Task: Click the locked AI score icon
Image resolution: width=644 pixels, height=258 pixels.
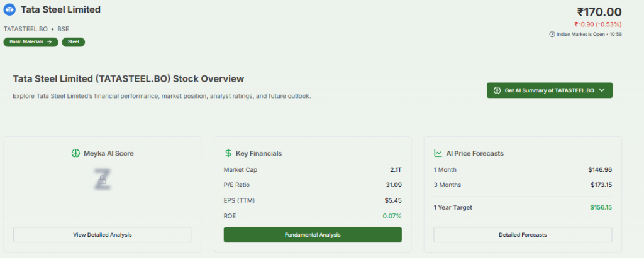Action: [102, 180]
